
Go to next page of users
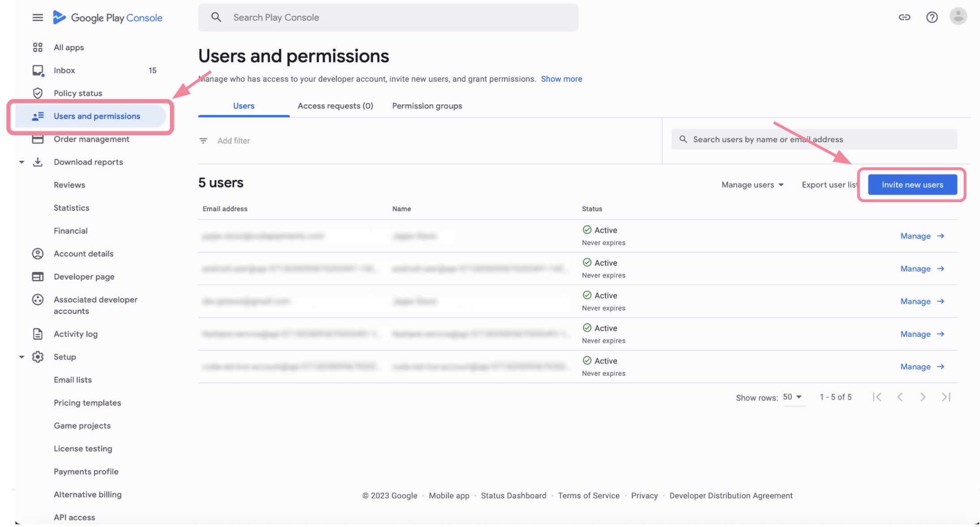[x=923, y=397]
